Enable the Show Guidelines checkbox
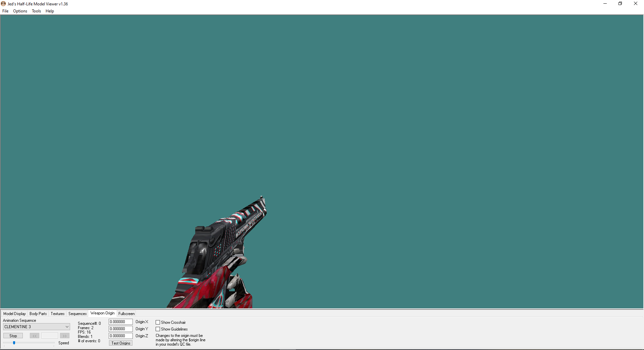 tap(158, 329)
